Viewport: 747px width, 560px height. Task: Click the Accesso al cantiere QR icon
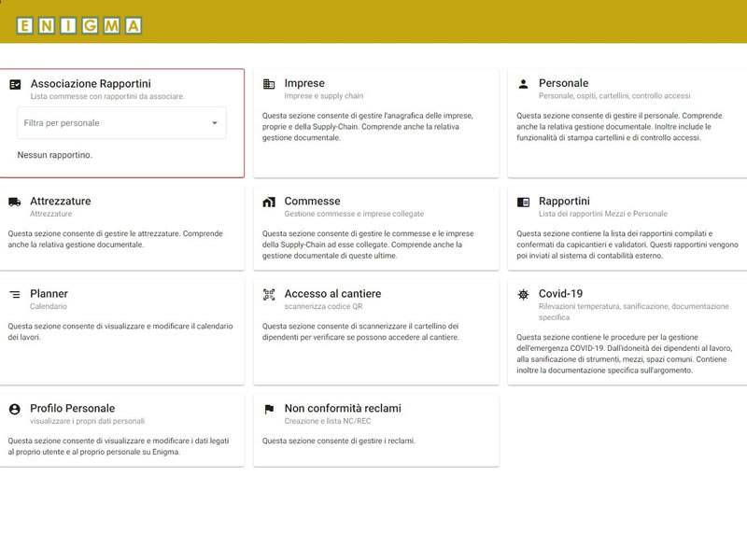[x=269, y=294]
